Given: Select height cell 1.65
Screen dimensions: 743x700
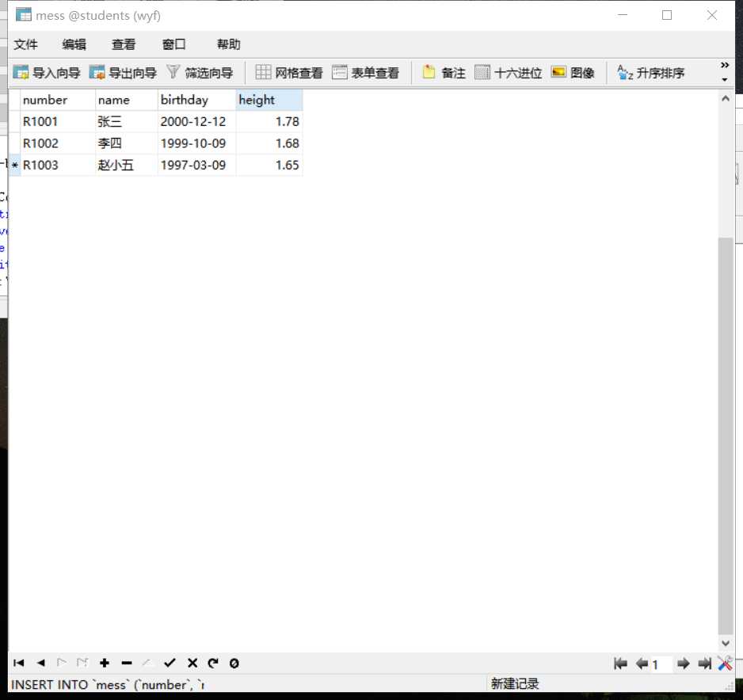Looking at the screenshot, I should tap(269, 165).
